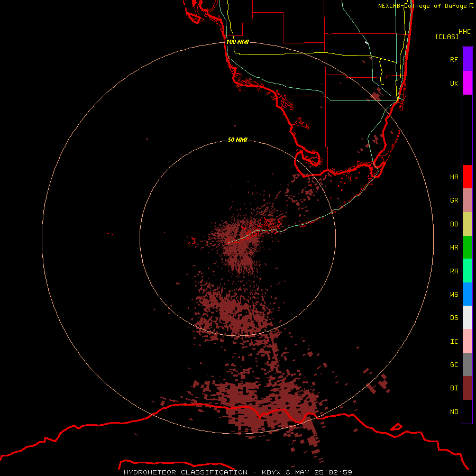Click the BI legend label
The height and width of the screenshot is (476, 476).
point(454,388)
